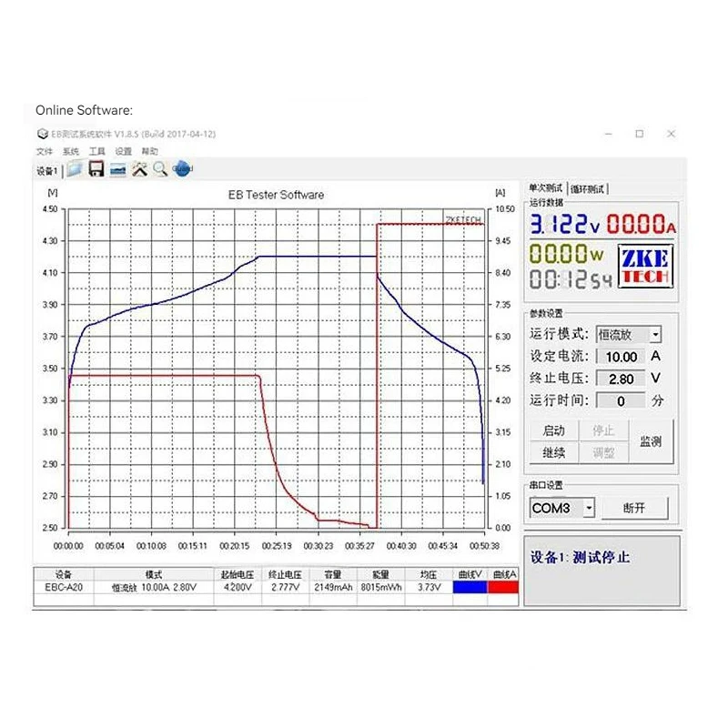Close the EB tester window

[671, 134]
